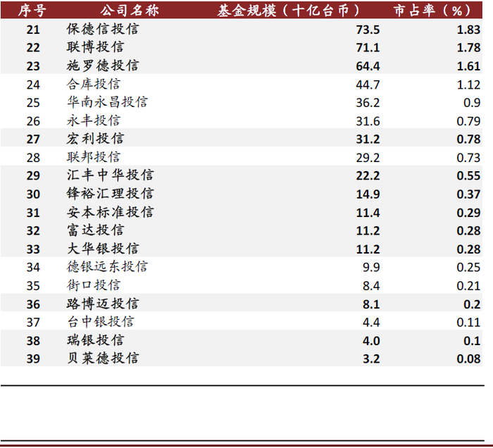Select company name 锋裕汇理投信
Screen dimensions: 493x448
point(110,194)
